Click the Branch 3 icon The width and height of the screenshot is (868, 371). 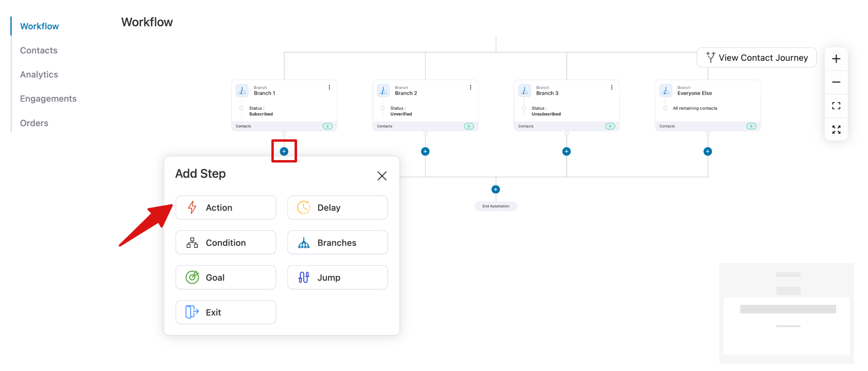[x=524, y=91]
